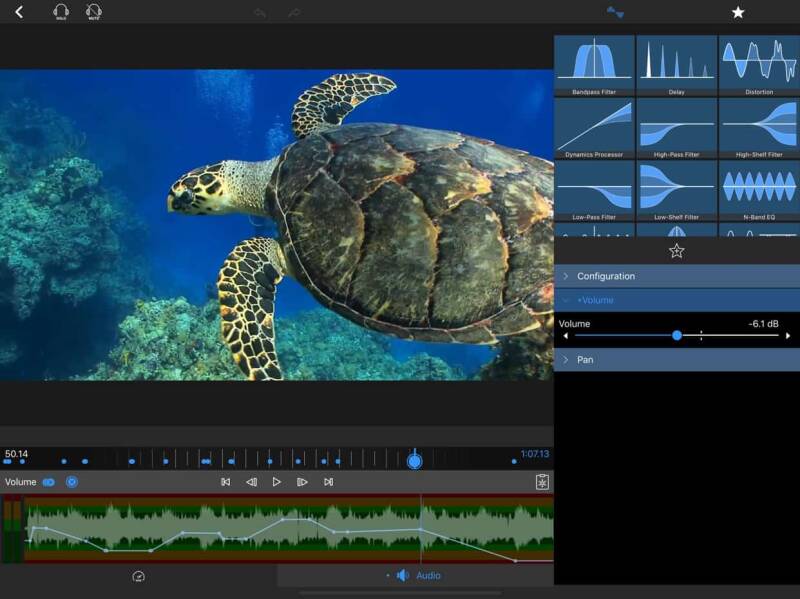This screenshot has width=800, height=599.
Task: Select the Dynamics Processor effect
Action: click(x=594, y=129)
